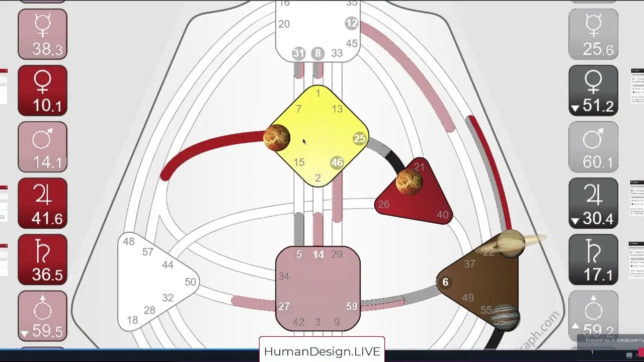644x362 pixels.
Task: Click gate 59 on sacral center
Action: coord(352,306)
